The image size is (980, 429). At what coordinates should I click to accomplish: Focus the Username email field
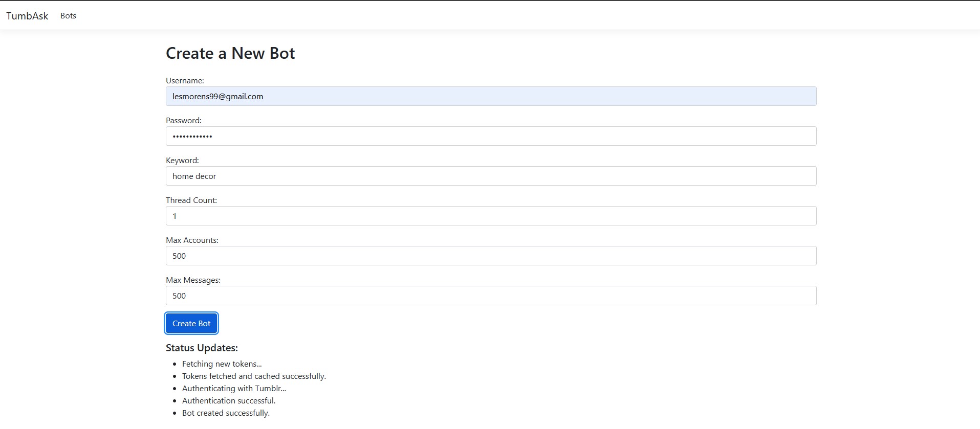(x=491, y=96)
